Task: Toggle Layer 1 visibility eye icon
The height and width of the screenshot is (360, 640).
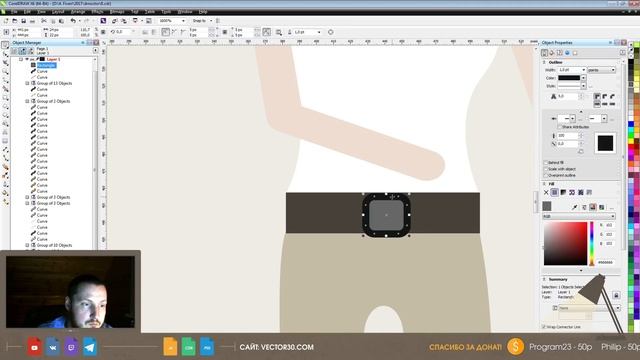Action: (x=27, y=59)
